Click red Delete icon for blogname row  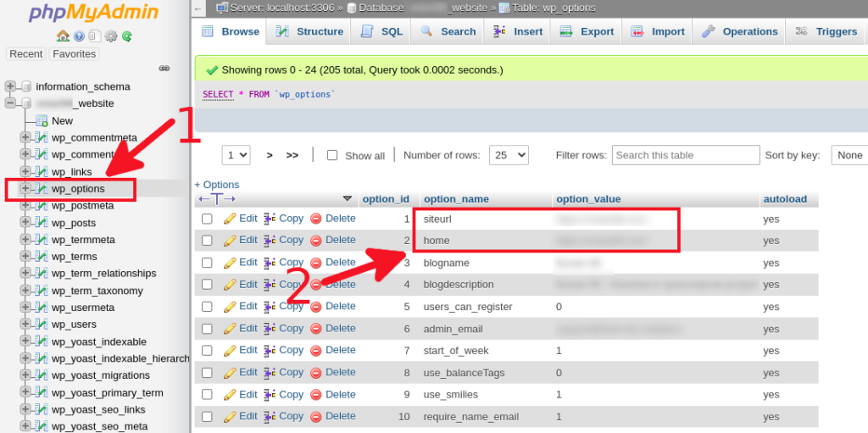[316, 263]
